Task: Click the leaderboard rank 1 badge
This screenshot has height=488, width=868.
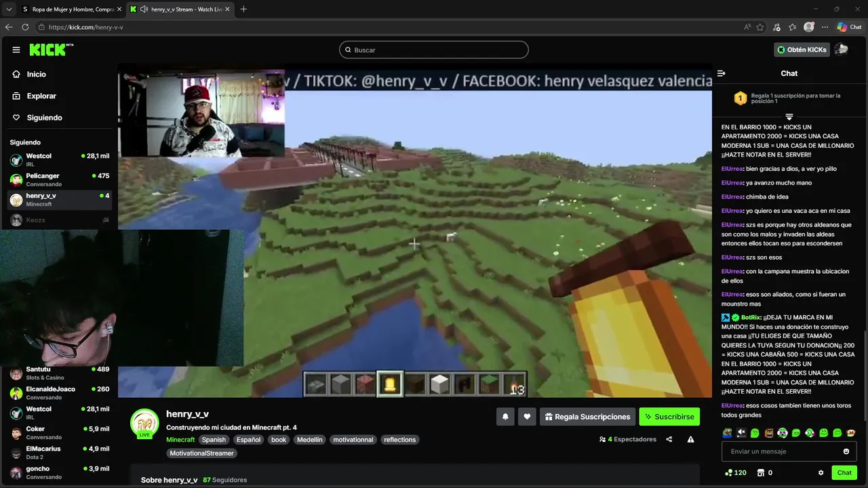Action: pyautogui.click(x=741, y=99)
